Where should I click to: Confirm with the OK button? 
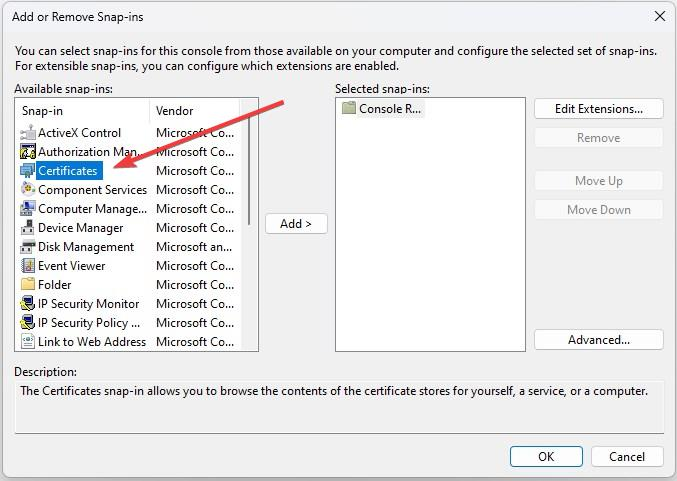click(x=546, y=456)
